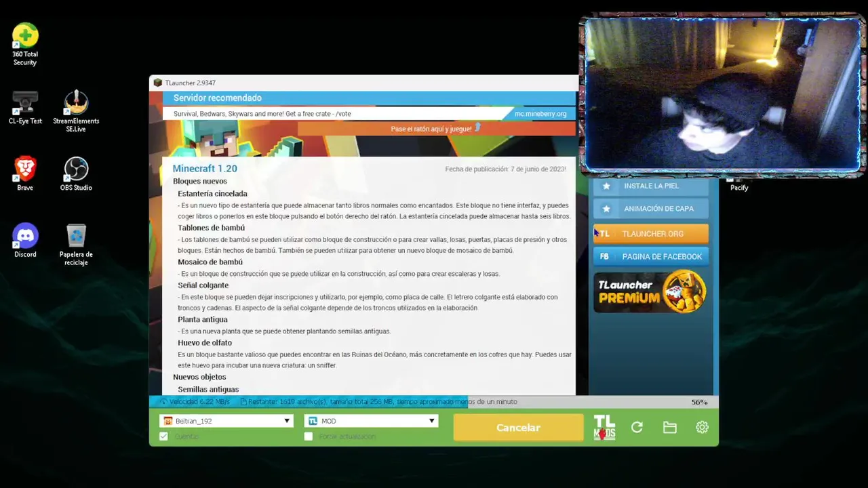The height and width of the screenshot is (488, 868).
Task: Click the star icon beside Animación de capa
Action: [606, 209]
